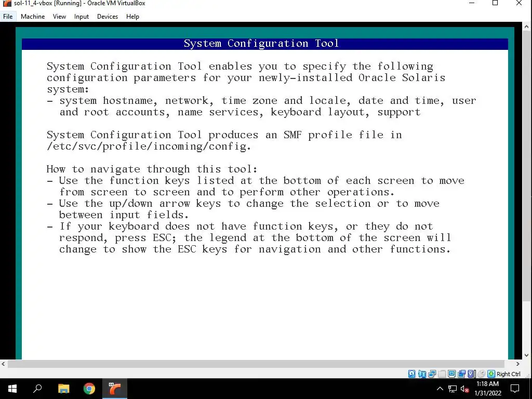This screenshot has height=399, width=532.
Task: Open the display settings status icon
Action: pos(451,374)
